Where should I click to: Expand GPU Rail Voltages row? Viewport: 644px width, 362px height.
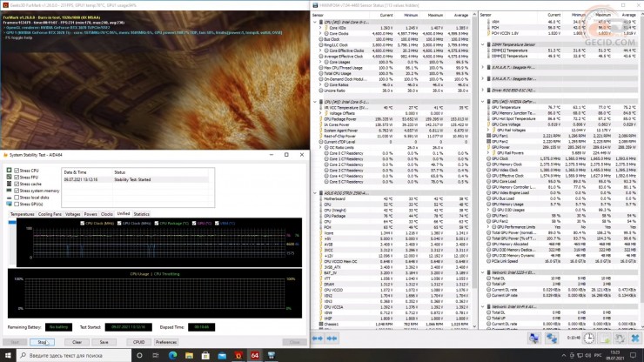488,131
